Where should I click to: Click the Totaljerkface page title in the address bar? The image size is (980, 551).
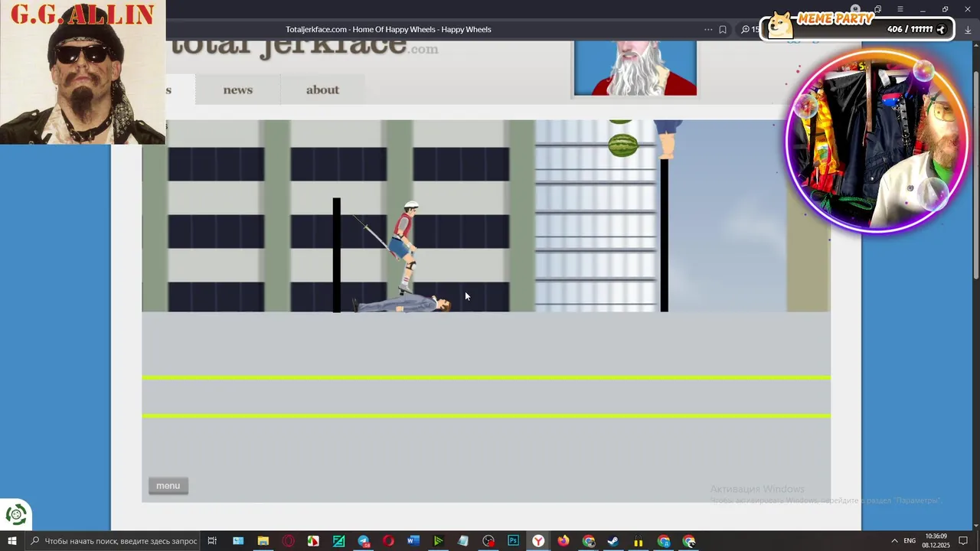click(388, 29)
